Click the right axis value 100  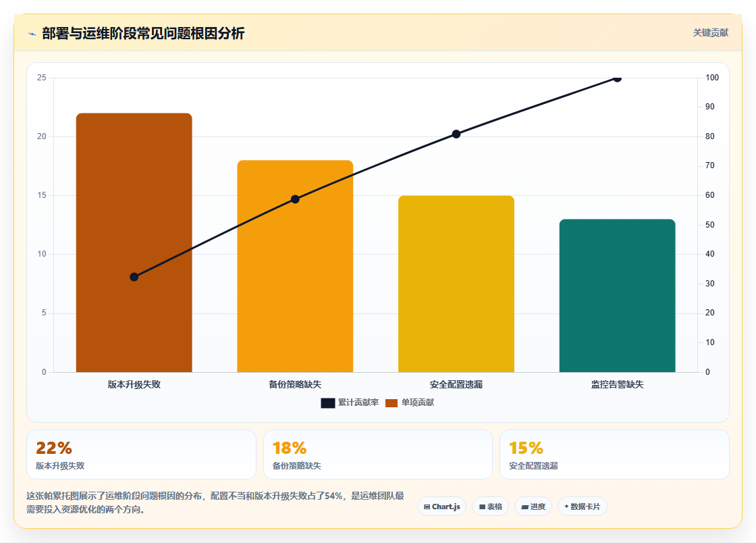pos(712,78)
